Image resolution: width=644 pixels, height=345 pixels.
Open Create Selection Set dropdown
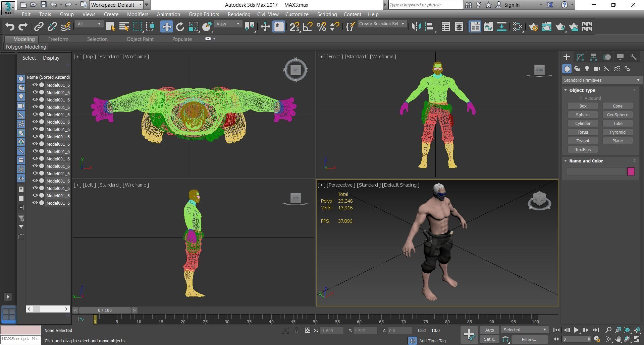tap(382, 24)
